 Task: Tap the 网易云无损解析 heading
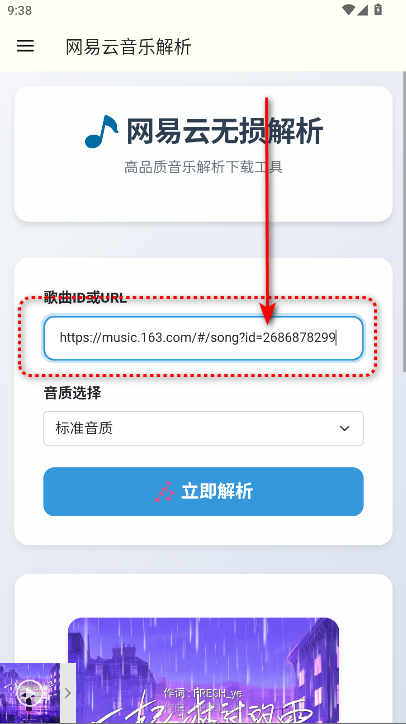(224, 132)
